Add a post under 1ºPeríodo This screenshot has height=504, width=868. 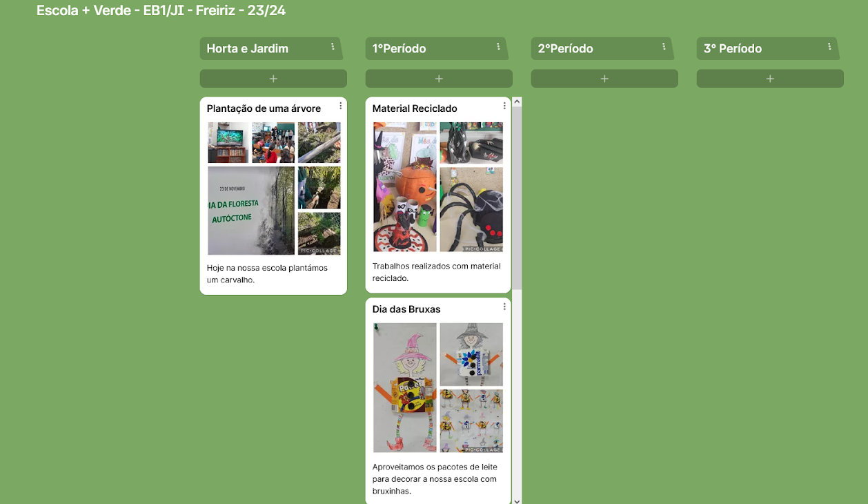(439, 79)
